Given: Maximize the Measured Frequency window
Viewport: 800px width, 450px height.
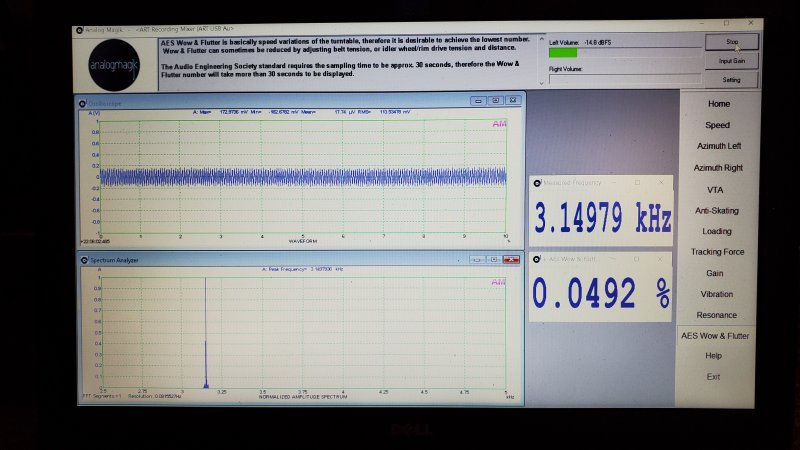Looking at the screenshot, I should point(637,182).
